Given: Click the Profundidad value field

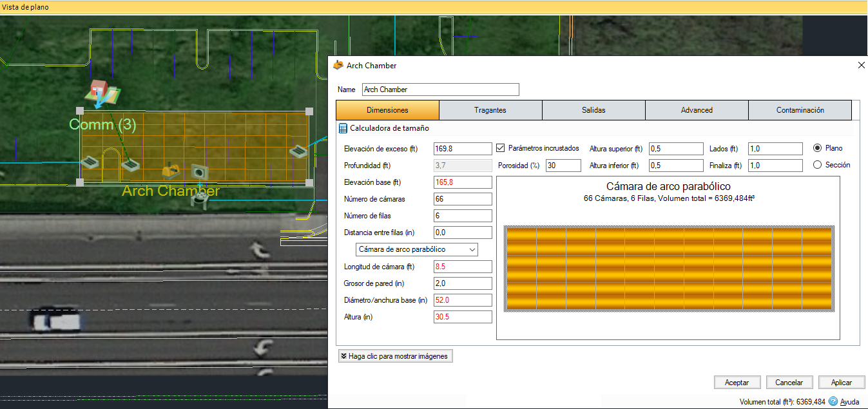Looking at the screenshot, I should click(x=463, y=166).
